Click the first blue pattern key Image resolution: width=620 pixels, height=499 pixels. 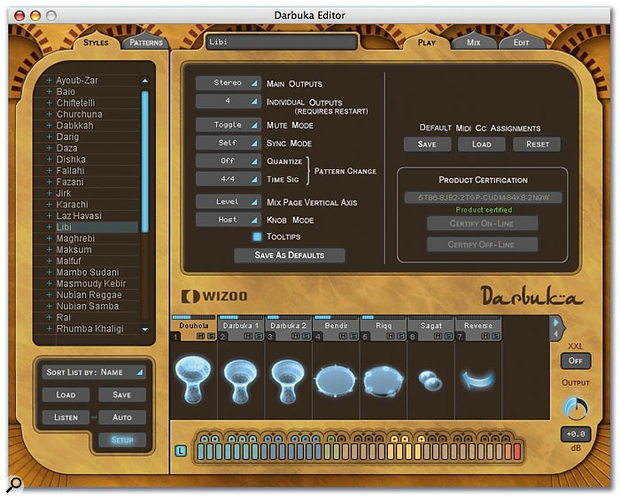coord(200,451)
